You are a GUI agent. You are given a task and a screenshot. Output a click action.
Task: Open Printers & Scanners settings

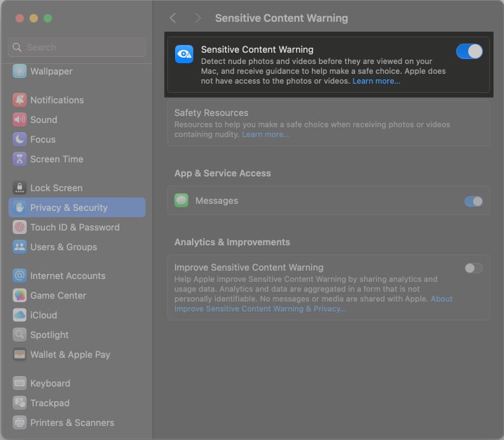[x=77, y=422]
